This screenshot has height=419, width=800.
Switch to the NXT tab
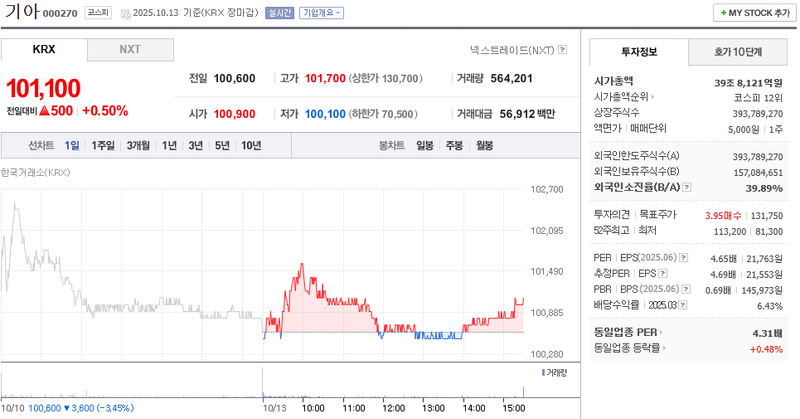(x=130, y=49)
